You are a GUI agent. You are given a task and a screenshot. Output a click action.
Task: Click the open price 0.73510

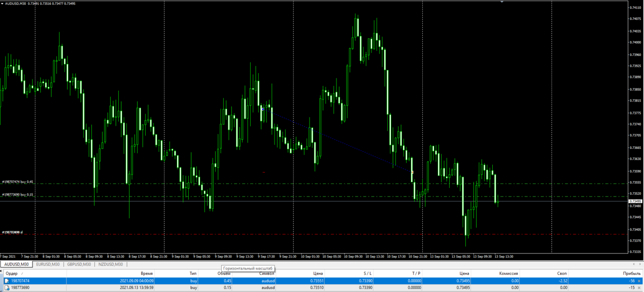pos(317,287)
